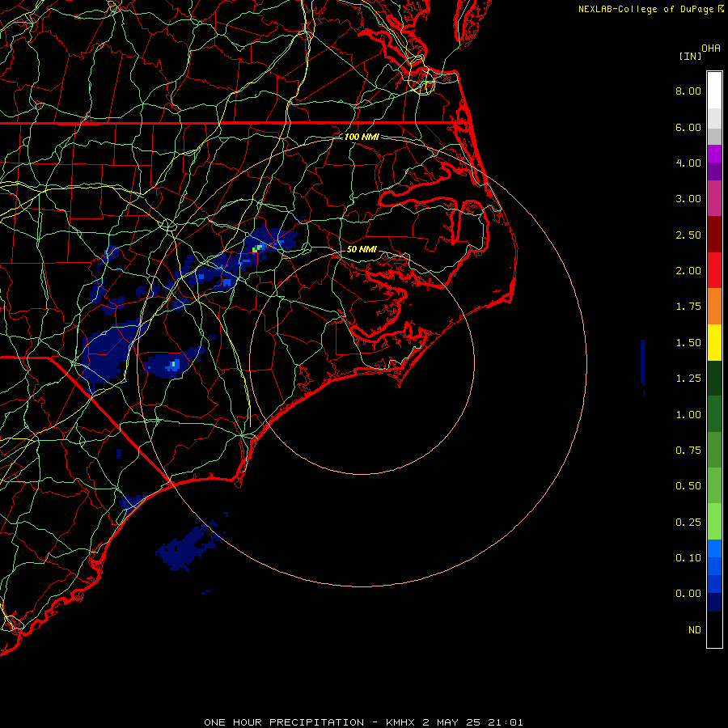Click the NEXLAB-College of DuPage credit text
Image resolution: width=728 pixels, height=728 pixels.
click(646, 9)
